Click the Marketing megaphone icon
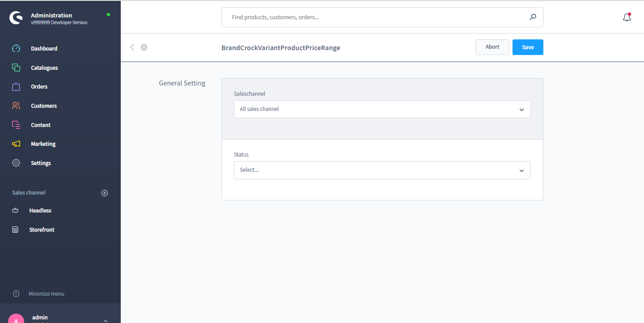Image resolution: width=644 pixels, height=323 pixels. click(x=16, y=144)
